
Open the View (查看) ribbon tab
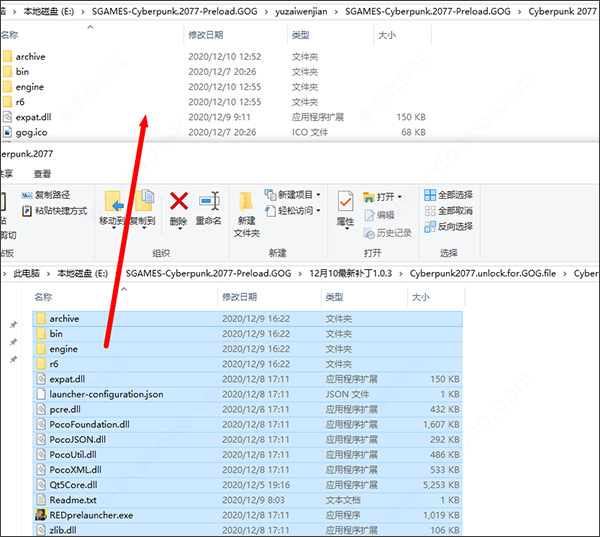click(42, 174)
